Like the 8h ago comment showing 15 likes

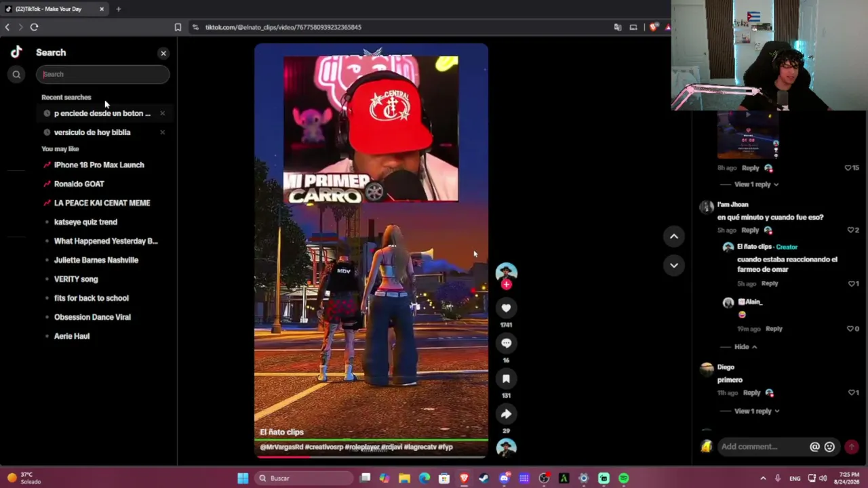click(x=848, y=167)
